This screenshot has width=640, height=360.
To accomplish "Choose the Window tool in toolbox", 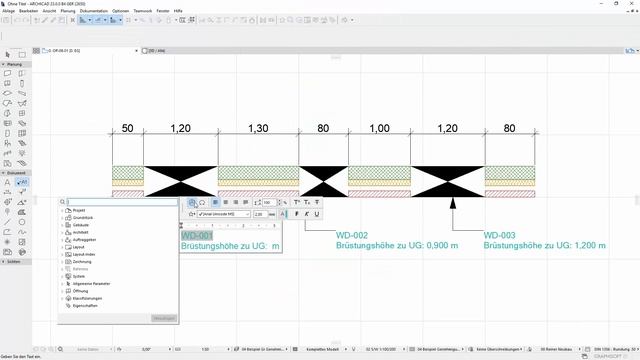I will click(7, 83).
